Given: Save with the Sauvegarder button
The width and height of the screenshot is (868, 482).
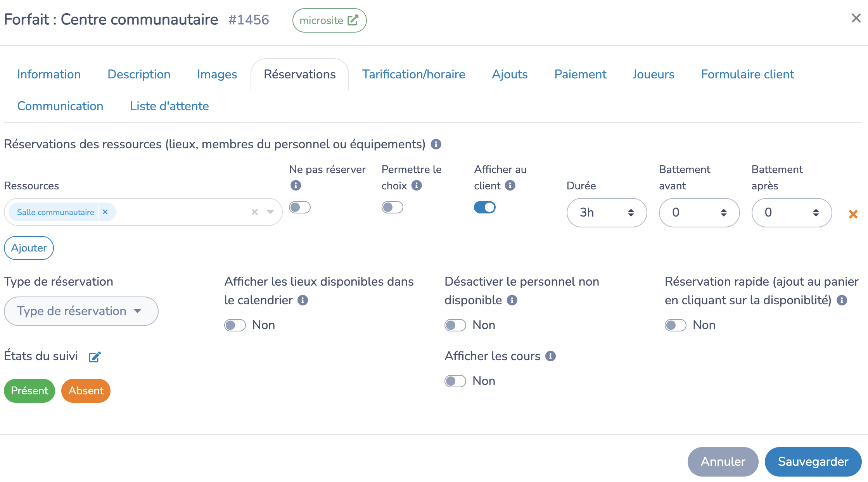Looking at the screenshot, I should [x=813, y=461].
